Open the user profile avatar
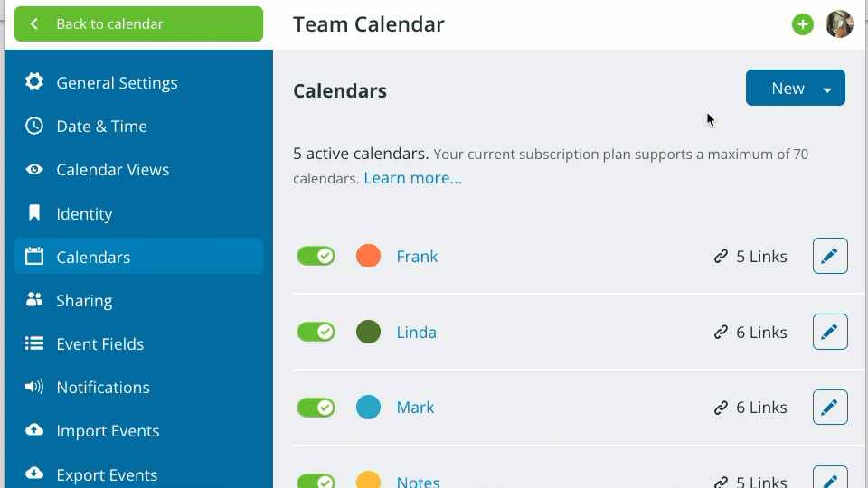Image resolution: width=868 pixels, height=488 pixels. [839, 24]
